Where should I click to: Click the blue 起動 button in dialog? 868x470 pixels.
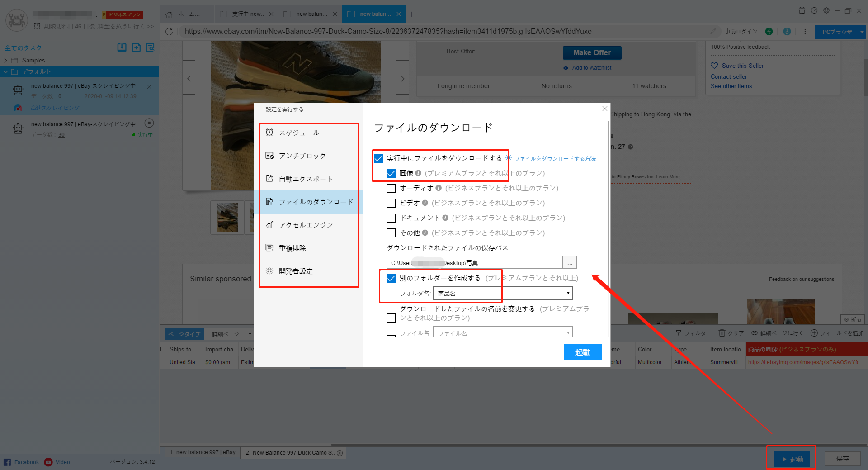tap(582, 352)
